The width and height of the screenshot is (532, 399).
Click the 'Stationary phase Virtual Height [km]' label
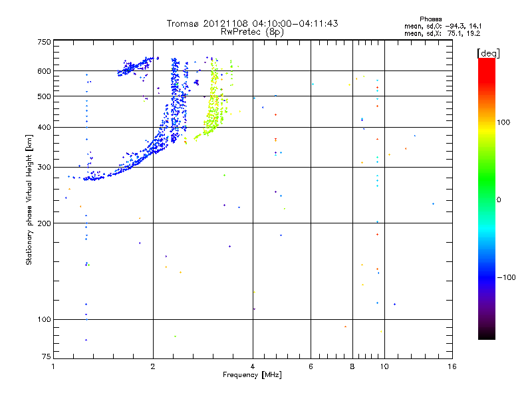coord(29,199)
